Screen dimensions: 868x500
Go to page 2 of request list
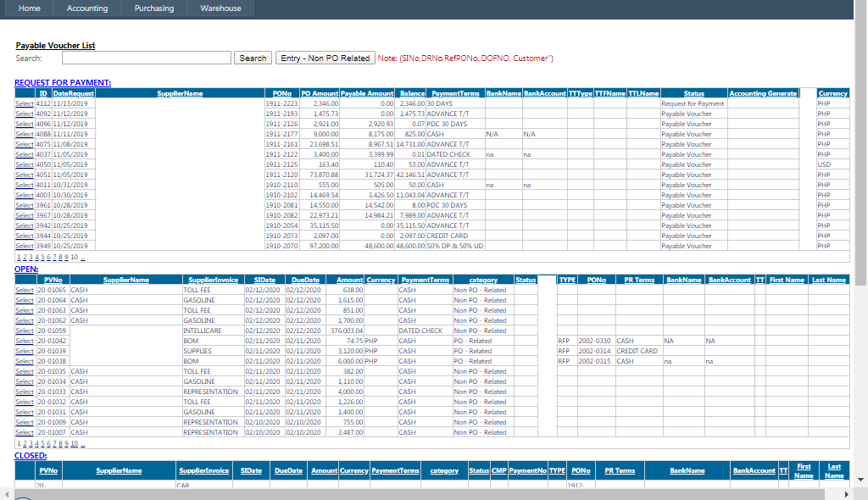click(x=25, y=258)
